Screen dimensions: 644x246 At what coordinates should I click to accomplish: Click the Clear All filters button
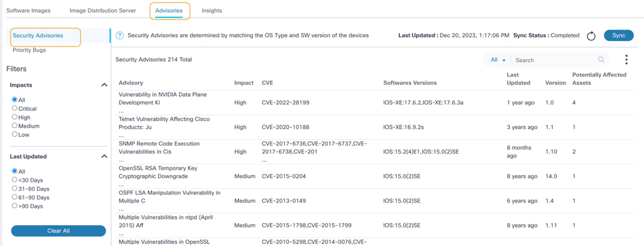point(58,231)
